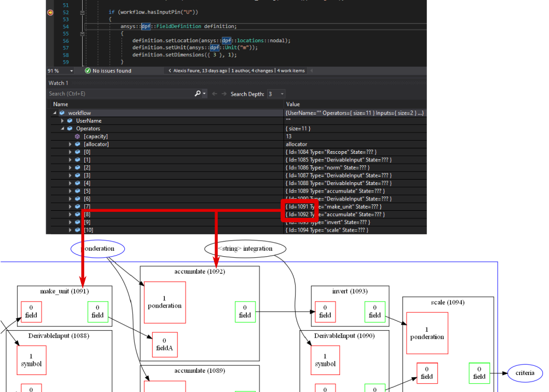This screenshot has width=549, height=392.
Task: Open the 1 author, 4 changes link
Action: pyautogui.click(x=252, y=71)
